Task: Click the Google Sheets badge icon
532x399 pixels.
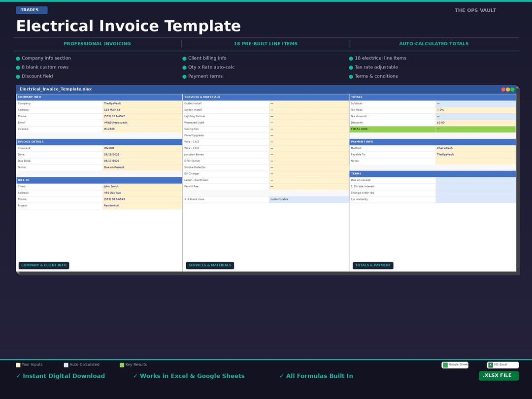Action: [445, 365]
